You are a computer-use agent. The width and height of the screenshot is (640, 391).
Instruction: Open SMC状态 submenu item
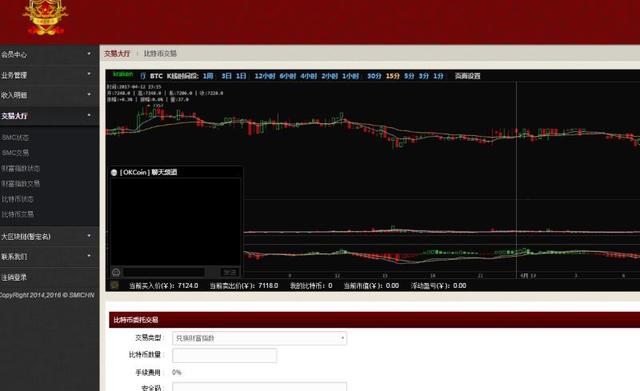point(16,138)
